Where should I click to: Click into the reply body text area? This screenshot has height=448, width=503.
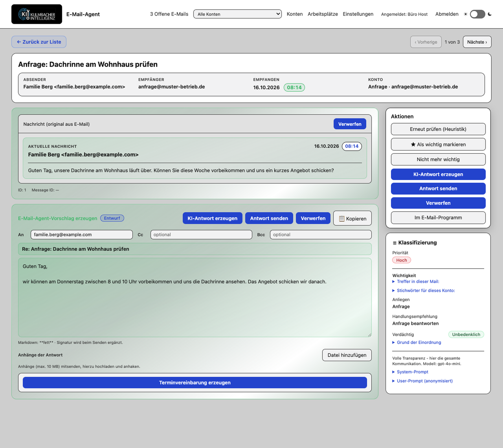[x=195, y=297]
